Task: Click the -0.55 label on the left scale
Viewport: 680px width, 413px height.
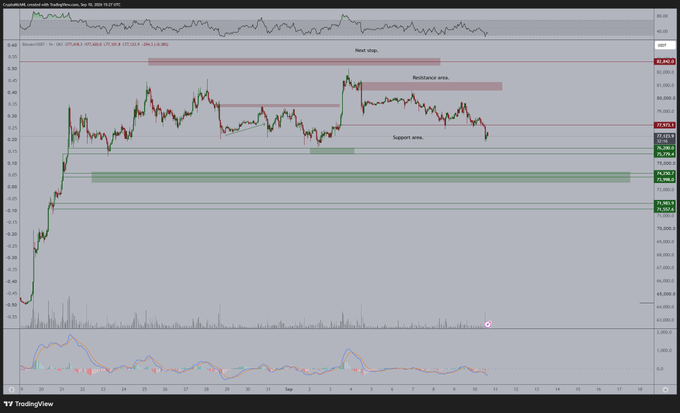Action: pyautogui.click(x=12, y=317)
